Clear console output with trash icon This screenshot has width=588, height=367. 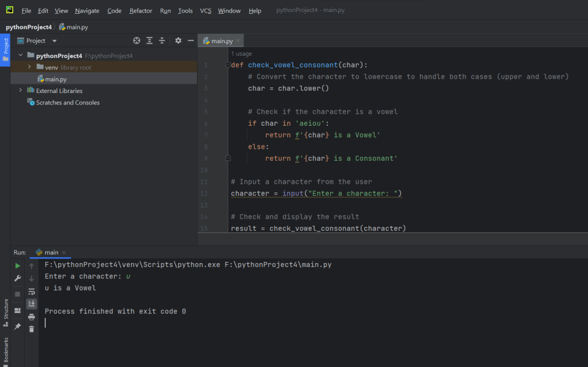coord(32,329)
